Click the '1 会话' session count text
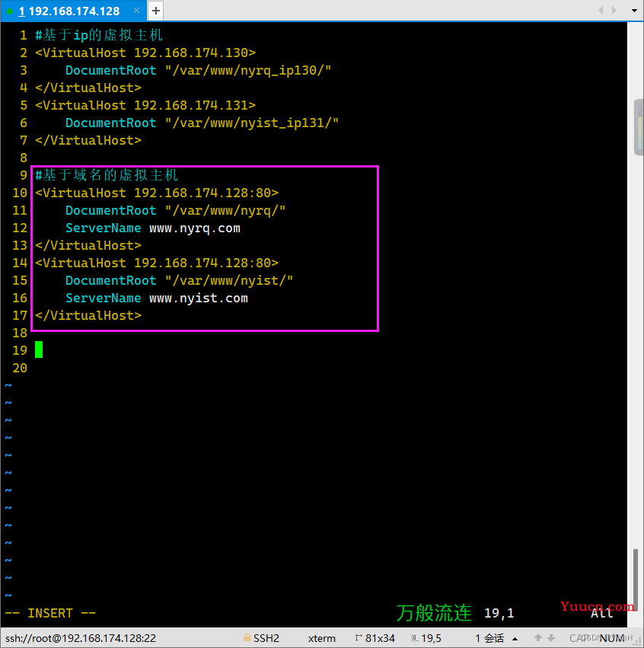644x648 pixels. (x=489, y=638)
